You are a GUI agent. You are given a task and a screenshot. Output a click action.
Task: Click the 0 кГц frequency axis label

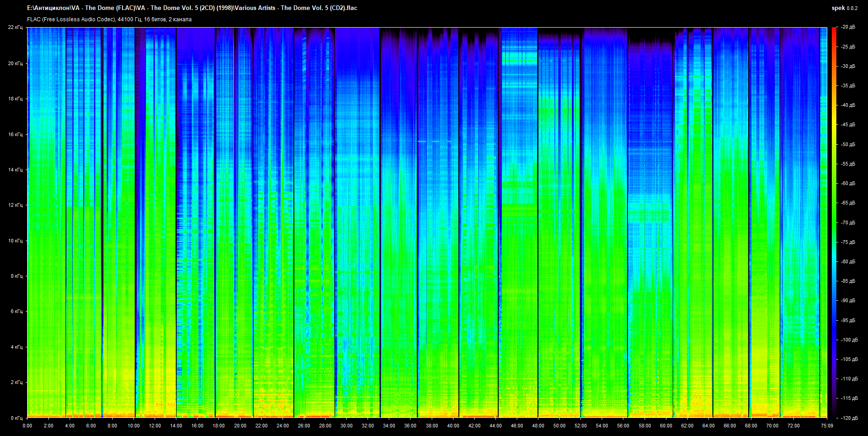[17, 418]
